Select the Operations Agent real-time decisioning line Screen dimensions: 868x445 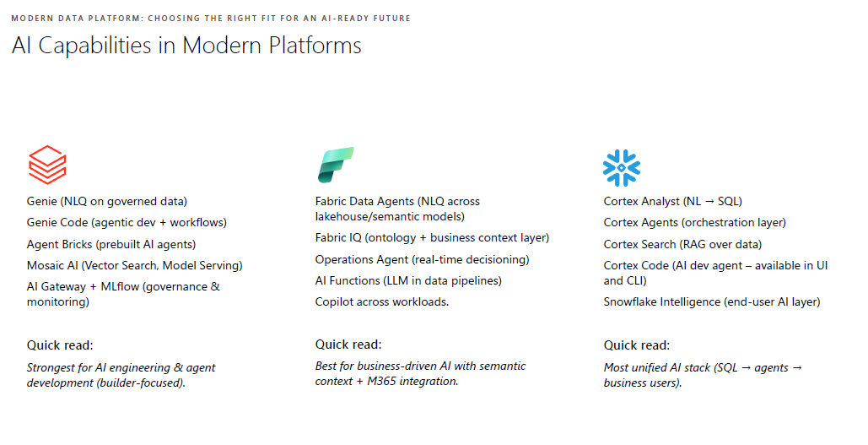422,259
